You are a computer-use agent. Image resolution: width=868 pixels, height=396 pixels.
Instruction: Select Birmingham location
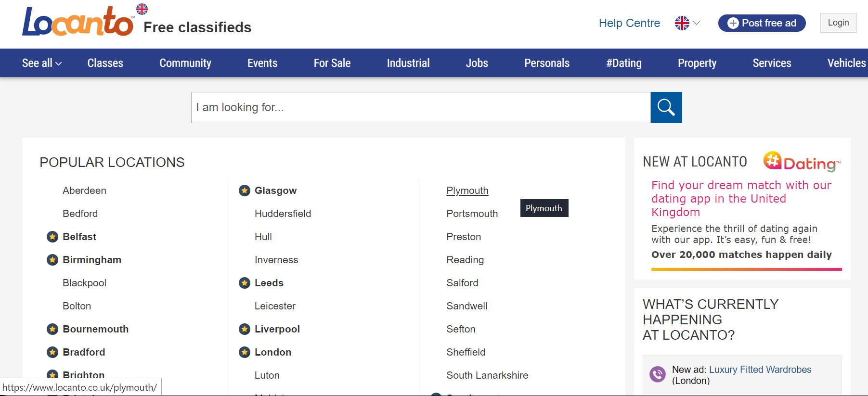(92, 260)
